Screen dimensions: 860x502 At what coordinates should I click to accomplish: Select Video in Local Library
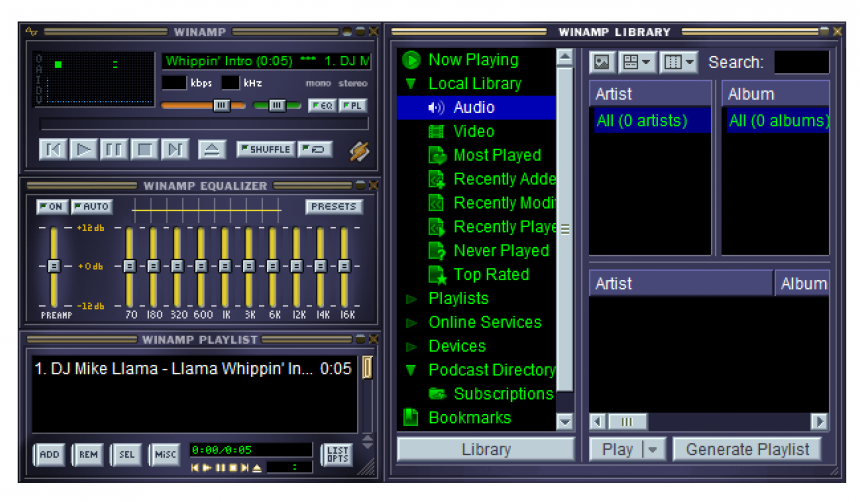click(476, 131)
